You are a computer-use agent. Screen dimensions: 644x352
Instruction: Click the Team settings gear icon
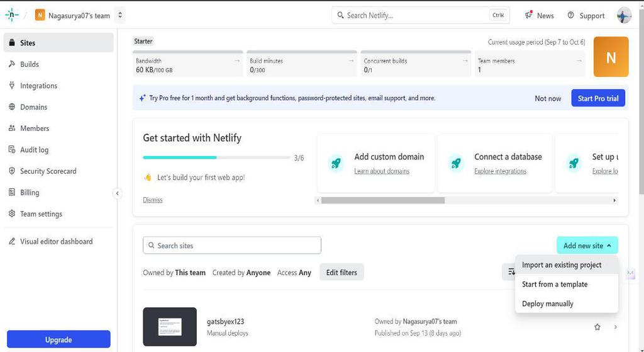point(12,214)
